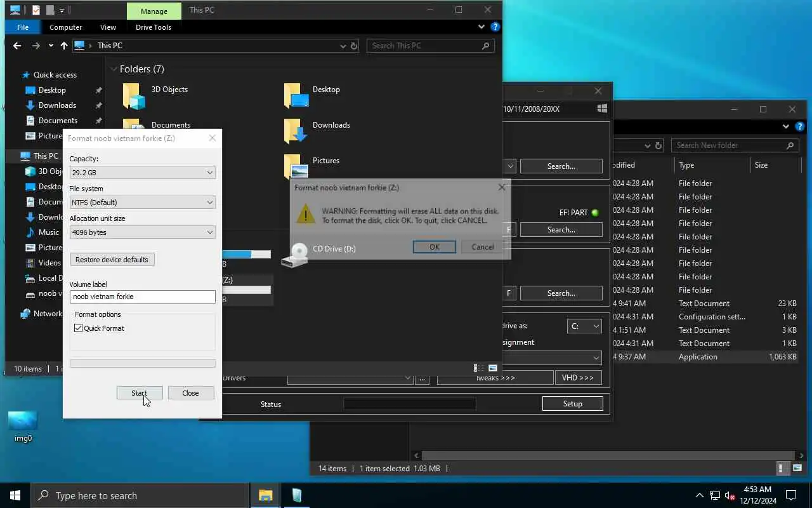This screenshot has width=812, height=508.
Task: Open the Windows Start menu
Action: point(15,495)
